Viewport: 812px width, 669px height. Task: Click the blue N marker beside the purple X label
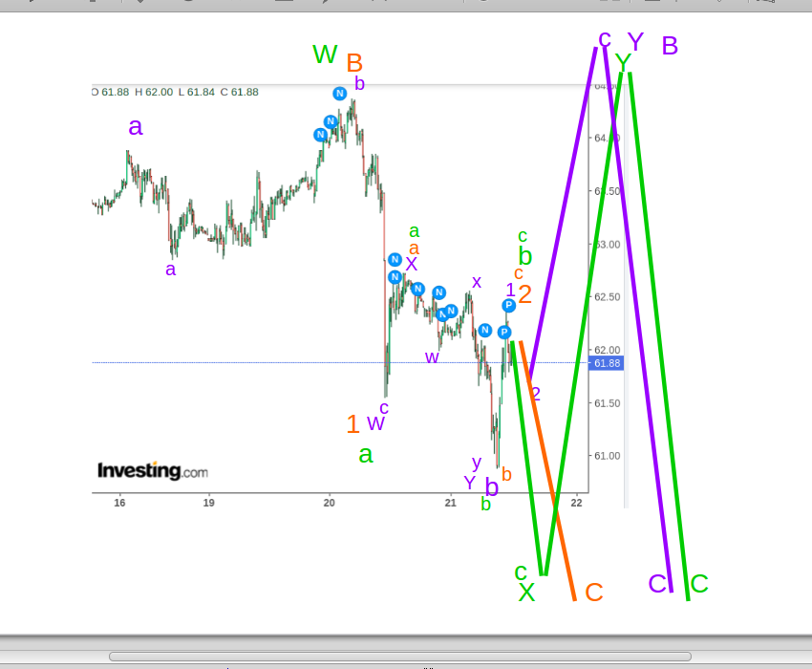(394, 259)
